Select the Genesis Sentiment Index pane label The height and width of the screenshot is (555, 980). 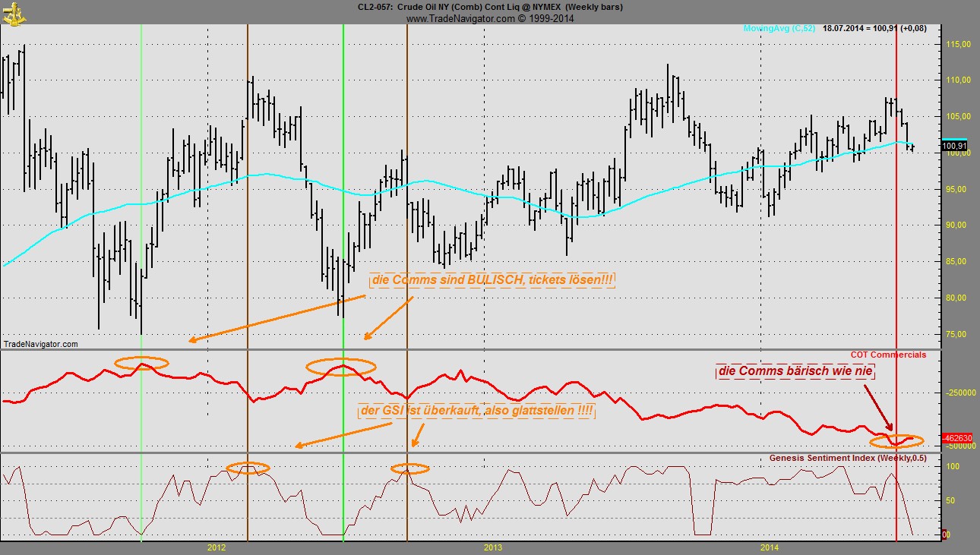848,458
